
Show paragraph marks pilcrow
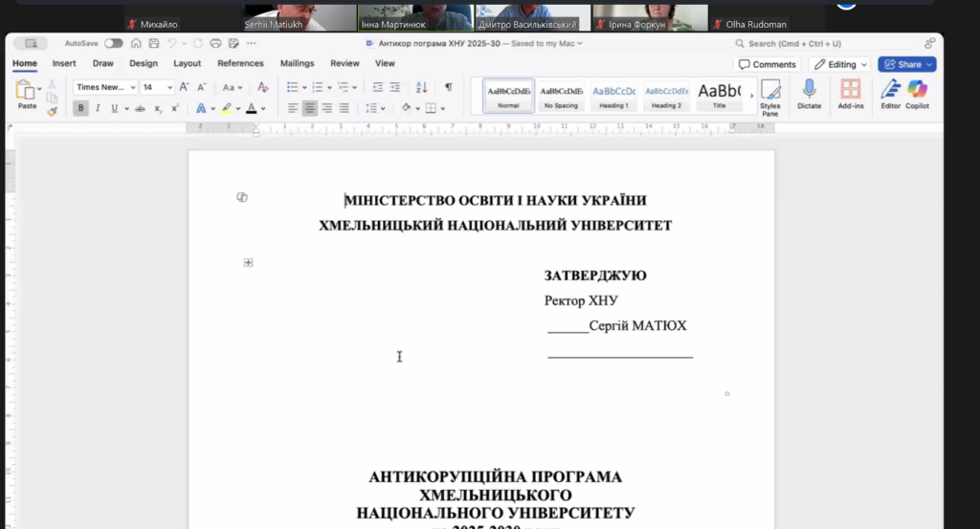(448, 87)
